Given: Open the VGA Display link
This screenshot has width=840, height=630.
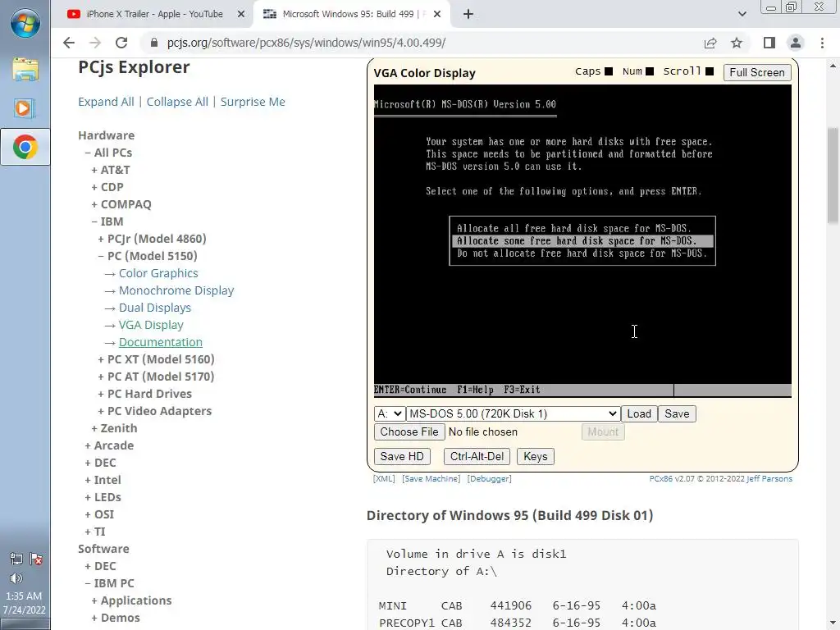Looking at the screenshot, I should click(151, 325).
